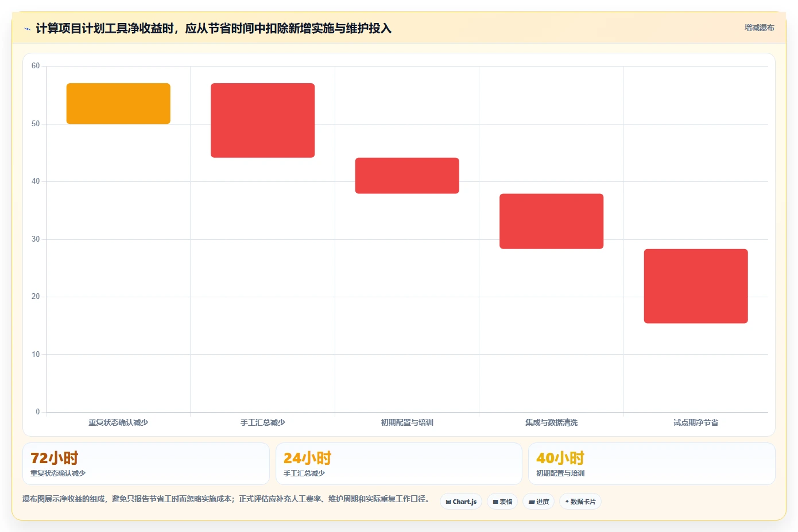
Task: Select the 表格 chip
Action: pos(502,502)
